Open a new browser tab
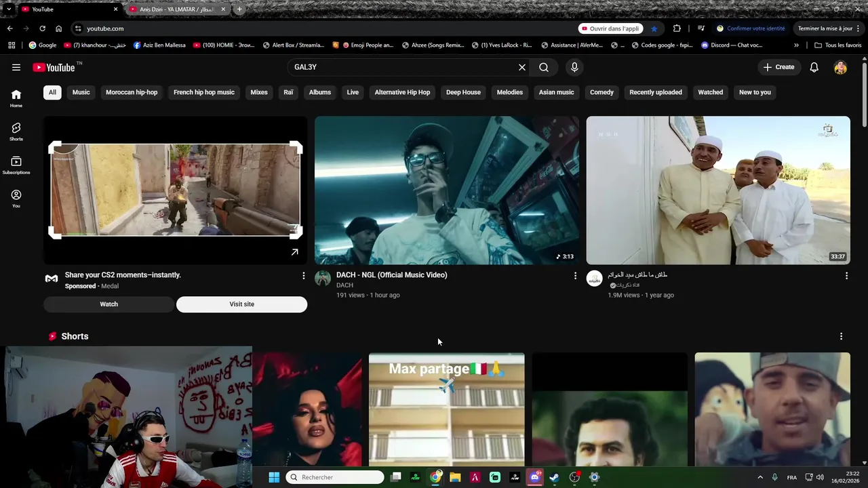Image resolution: width=868 pixels, height=488 pixels. [x=239, y=9]
